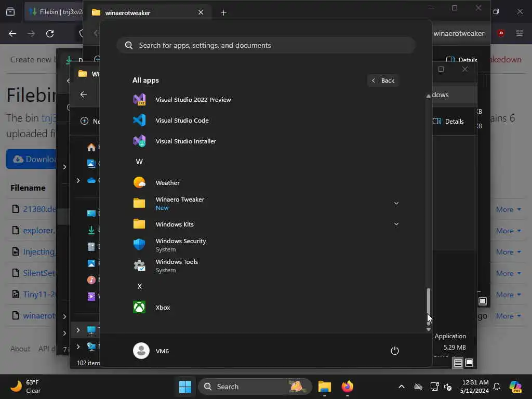This screenshot has width=532, height=399.
Task: Open More dropdown for 21380 file
Action: coord(508,210)
